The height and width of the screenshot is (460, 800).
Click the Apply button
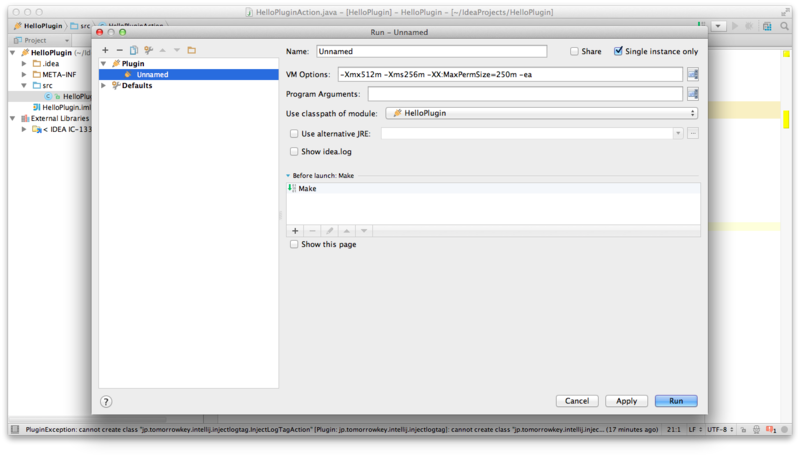click(626, 401)
